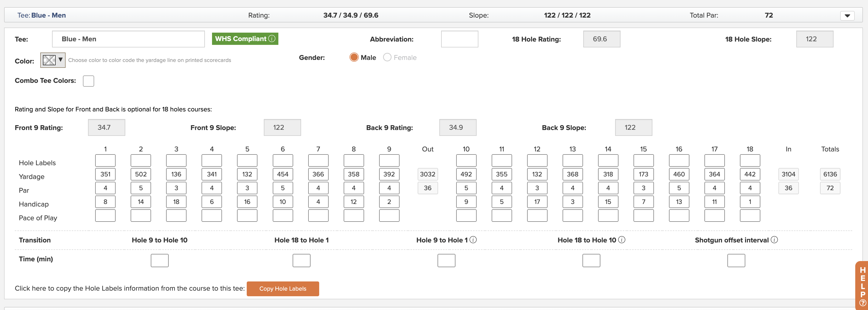868x310 pixels.
Task: Click the In yardage total 3104
Action: point(788,174)
